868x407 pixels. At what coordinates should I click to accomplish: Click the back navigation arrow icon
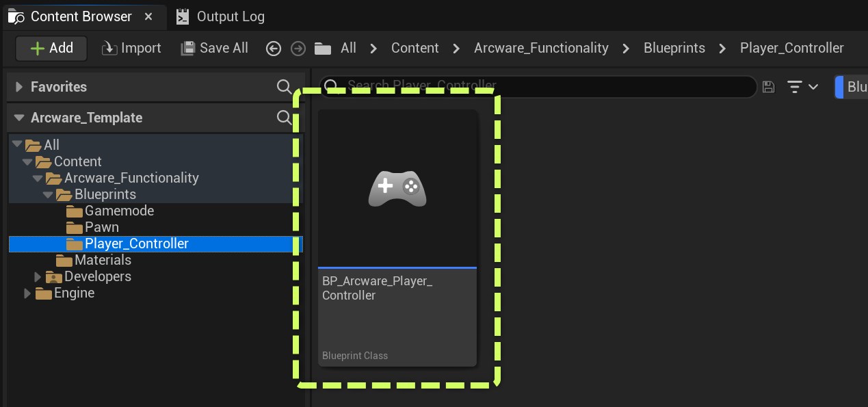click(274, 49)
